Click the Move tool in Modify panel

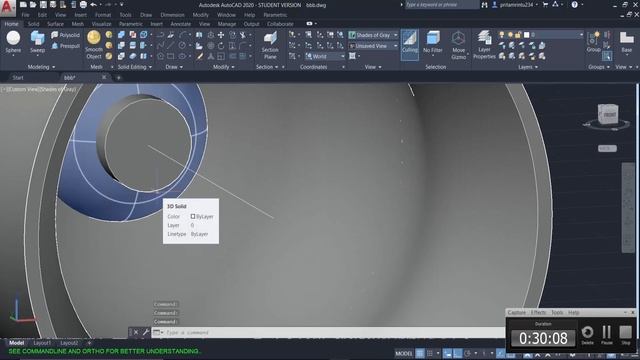pyautogui.click(x=221, y=35)
